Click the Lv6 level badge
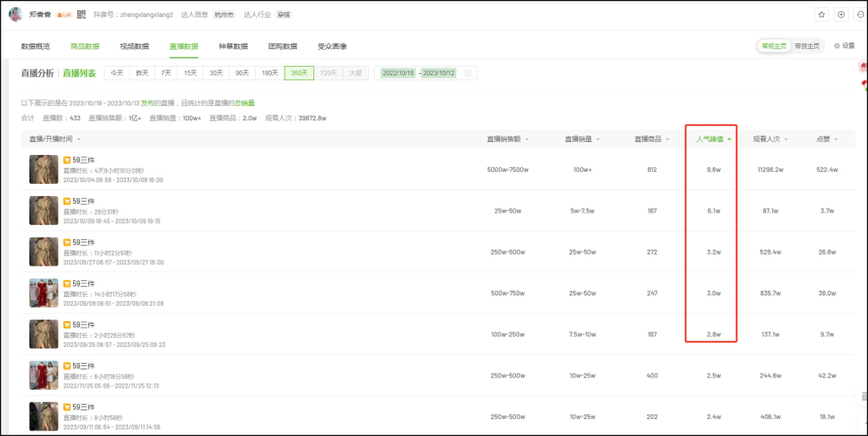This screenshot has height=436, width=868. point(64,14)
